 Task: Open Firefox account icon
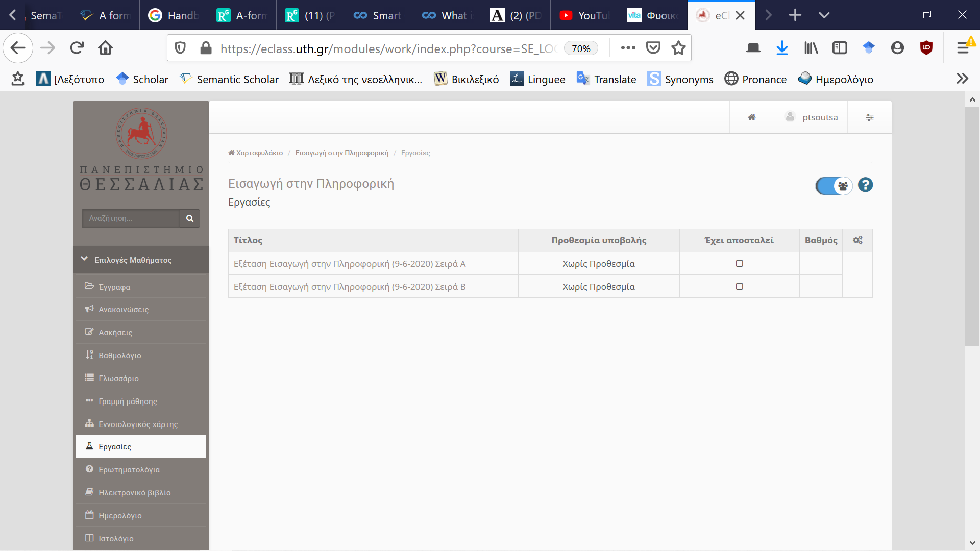click(x=897, y=48)
